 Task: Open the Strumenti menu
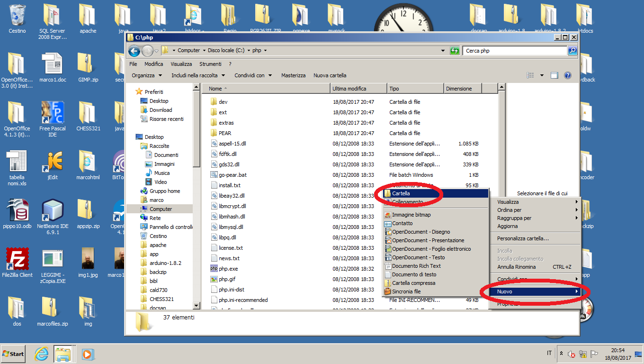pos(210,64)
